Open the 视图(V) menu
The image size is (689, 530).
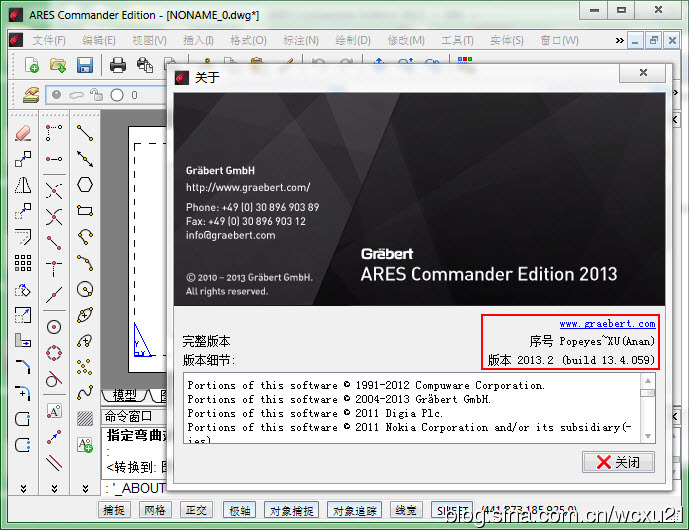point(149,40)
